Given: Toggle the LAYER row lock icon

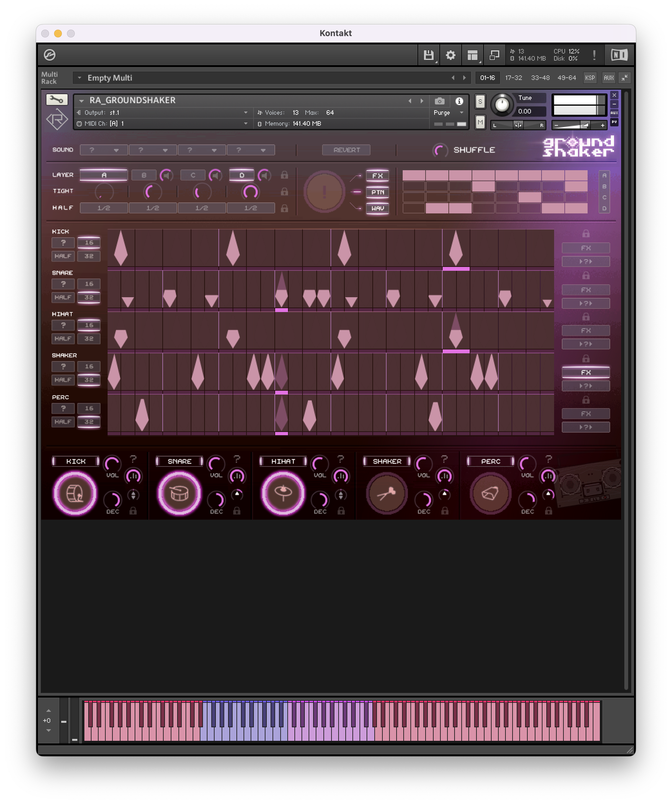Looking at the screenshot, I should 284,175.
